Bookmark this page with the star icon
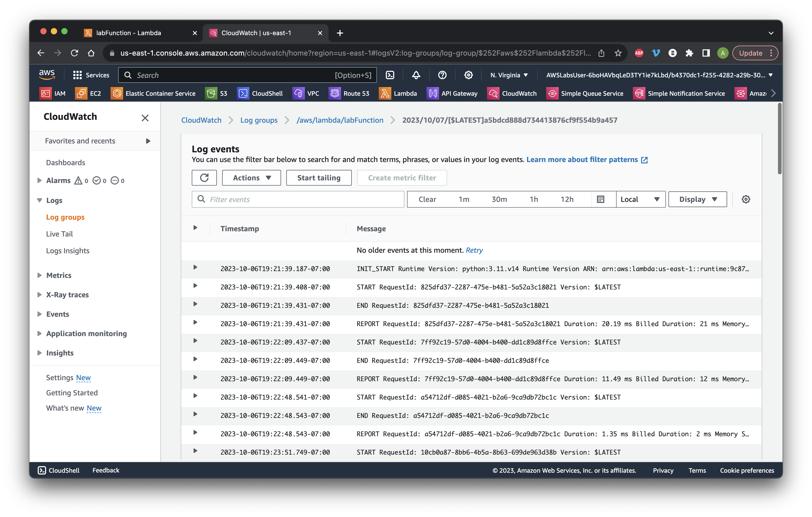 (x=618, y=53)
